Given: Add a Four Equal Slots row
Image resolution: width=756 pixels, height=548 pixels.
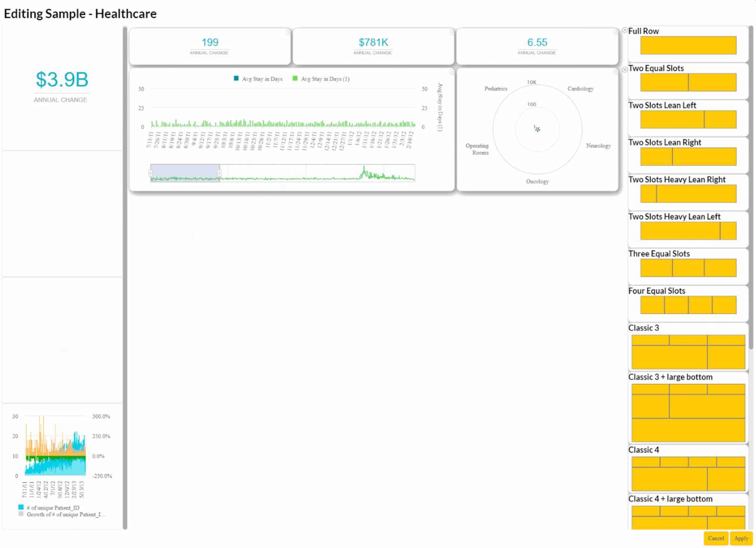Looking at the screenshot, I should [x=688, y=305].
